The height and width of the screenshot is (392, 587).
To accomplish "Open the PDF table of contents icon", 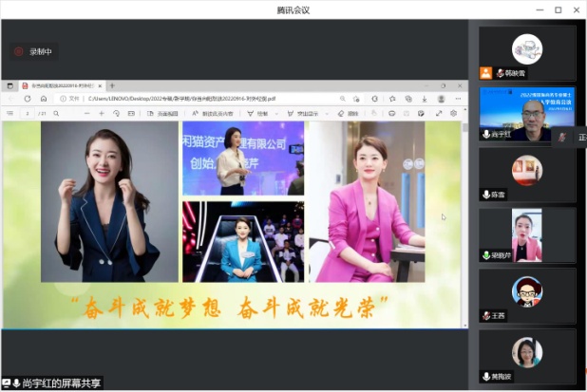I will point(9,113).
